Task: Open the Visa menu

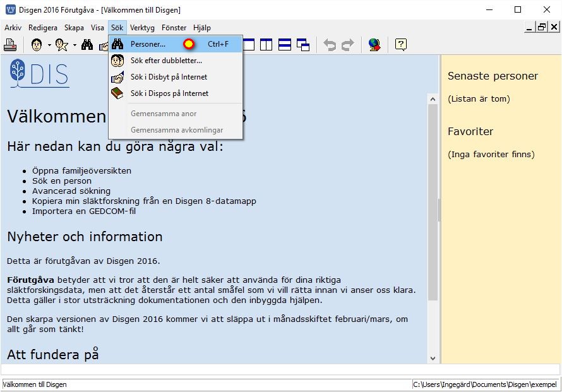Action: 97,28
